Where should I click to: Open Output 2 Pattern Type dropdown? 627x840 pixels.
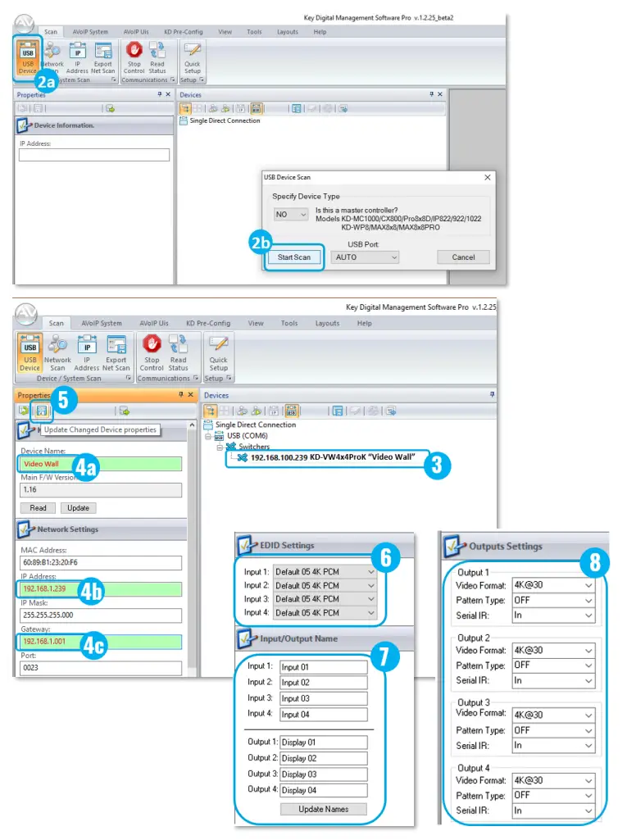pyautogui.click(x=553, y=665)
